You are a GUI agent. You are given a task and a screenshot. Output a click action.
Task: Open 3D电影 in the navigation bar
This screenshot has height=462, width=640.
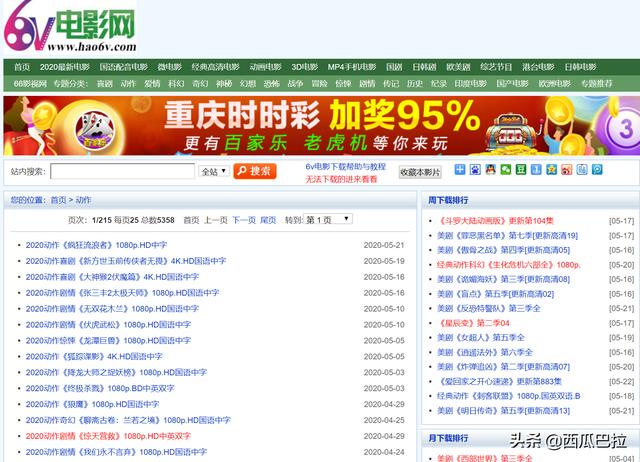tap(304, 67)
